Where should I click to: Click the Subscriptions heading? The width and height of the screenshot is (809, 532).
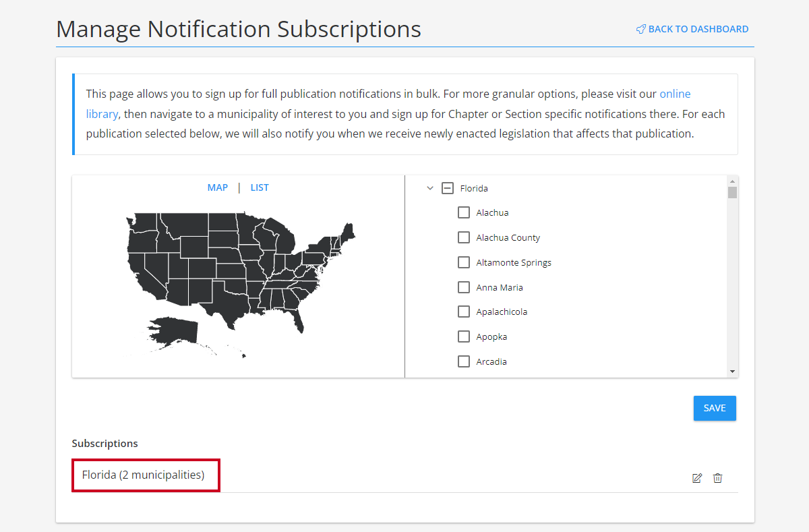coord(104,443)
